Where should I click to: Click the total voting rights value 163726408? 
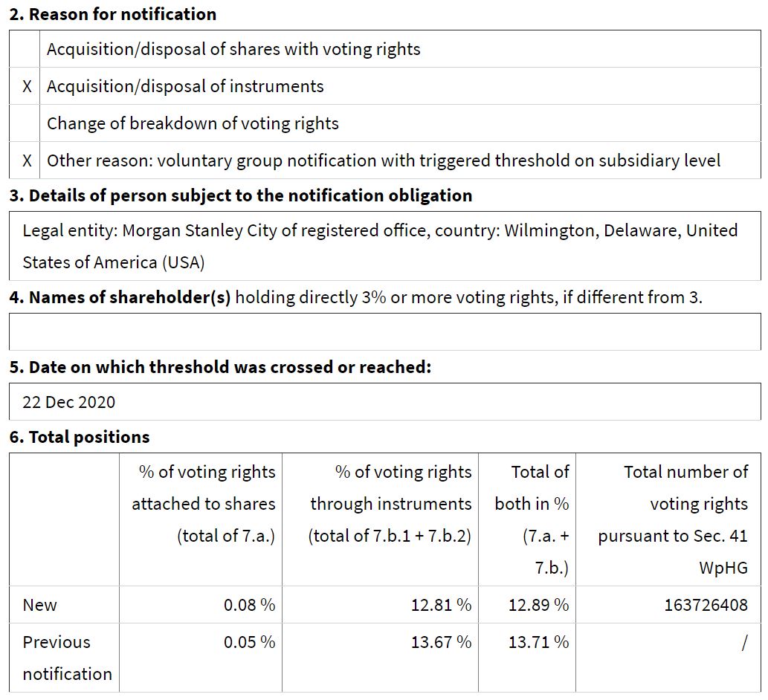click(x=706, y=605)
